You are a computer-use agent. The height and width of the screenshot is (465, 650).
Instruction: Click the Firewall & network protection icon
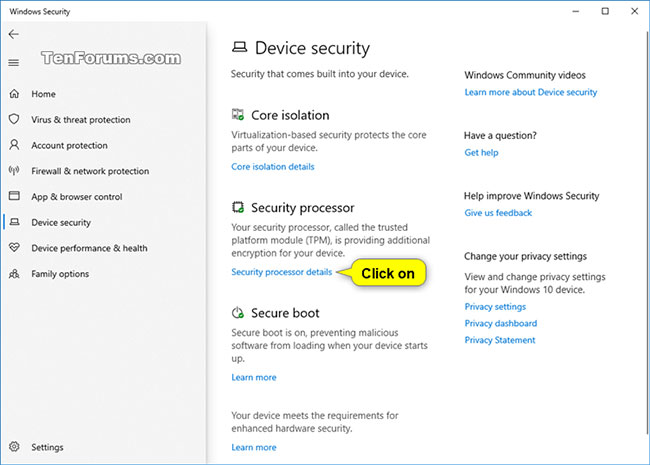14,171
